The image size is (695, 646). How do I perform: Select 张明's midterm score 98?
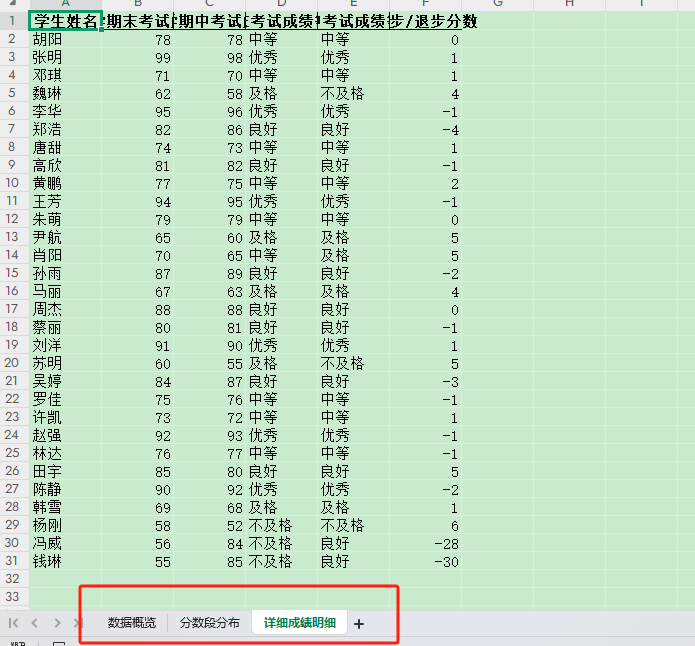click(x=210, y=57)
